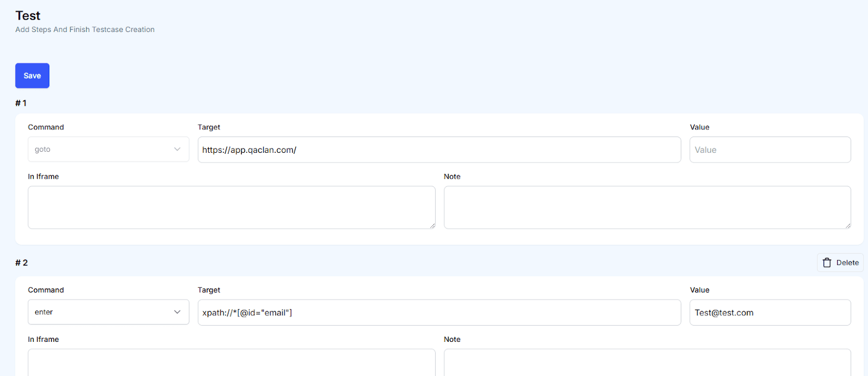Screen dimensions: 868x376
Task: Click the Target field with xpath email
Action: click(x=439, y=313)
